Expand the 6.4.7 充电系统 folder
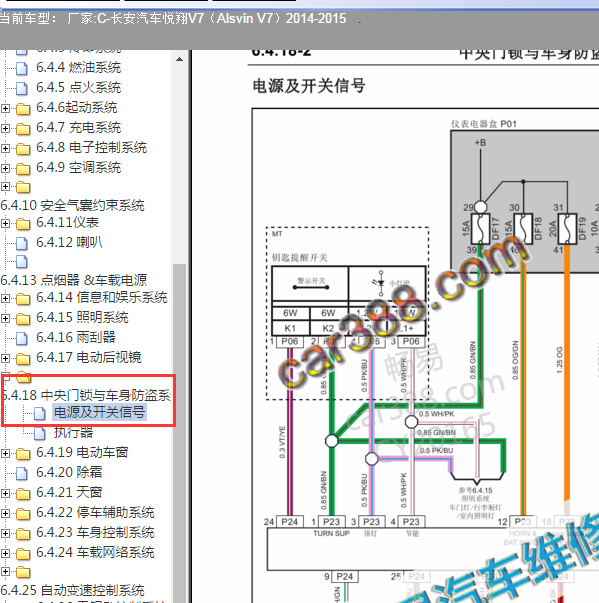Screen dimensions: 599x603 click(x=5, y=128)
